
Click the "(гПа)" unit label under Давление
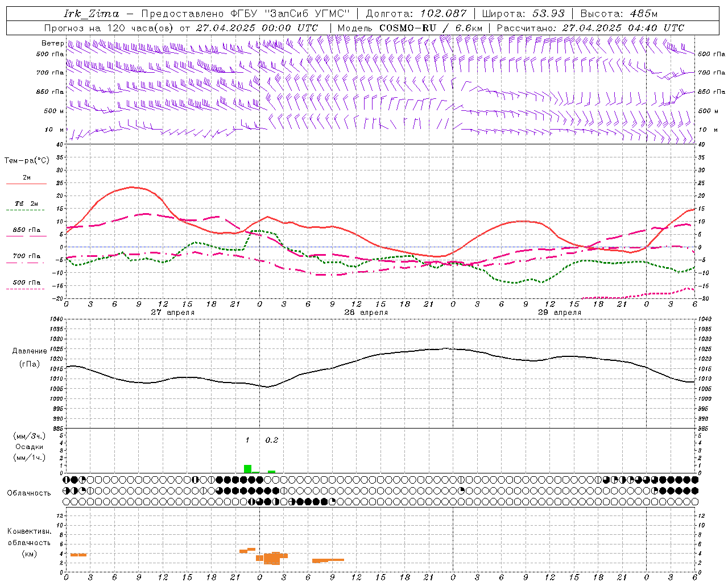pyautogui.click(x=30, y=364)
